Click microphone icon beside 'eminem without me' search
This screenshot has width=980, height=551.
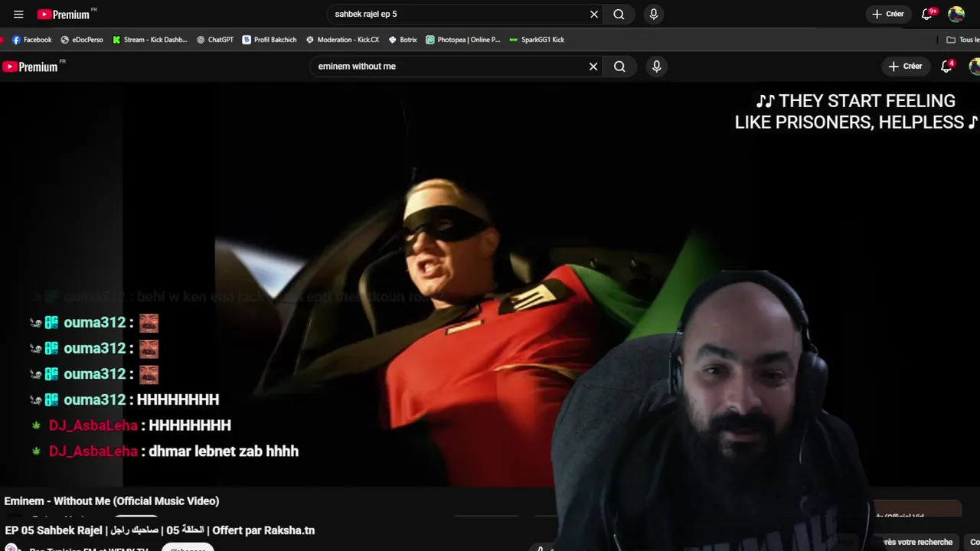click(x=656, y=67)
